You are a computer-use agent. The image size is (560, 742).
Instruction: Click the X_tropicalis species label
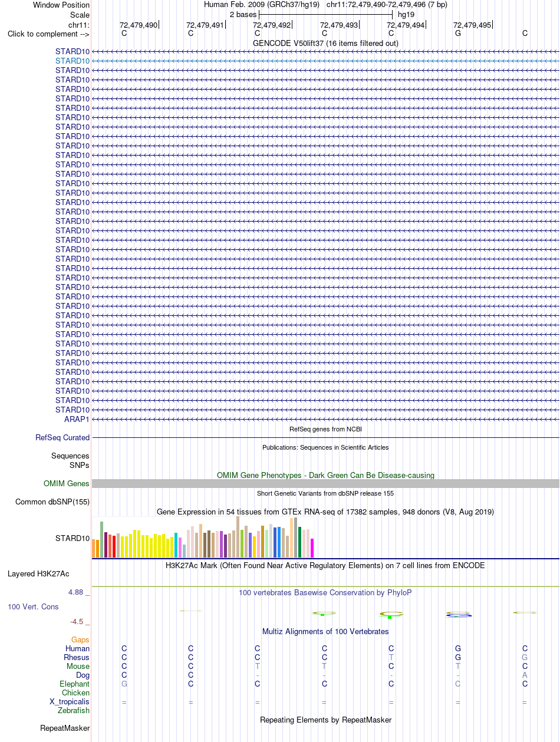tap(70, 702)
